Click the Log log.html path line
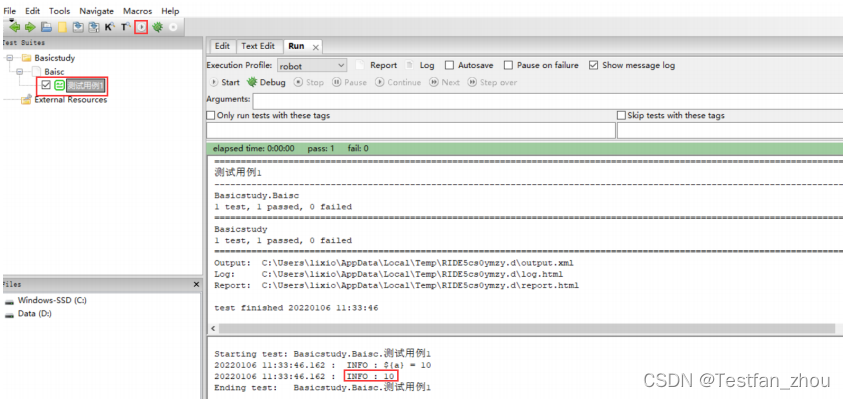 [389, 274]
